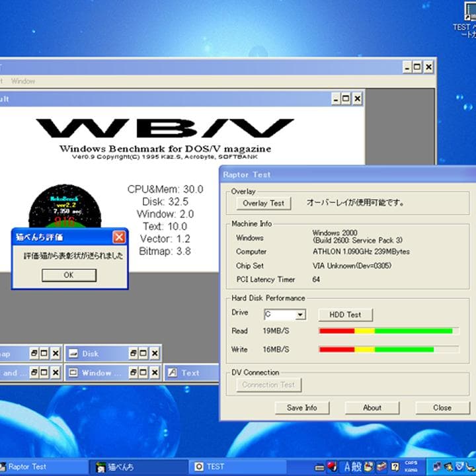Click the 'Disk: 32.5' result line
Screen dimensions: 476x476
click(165, 202)
